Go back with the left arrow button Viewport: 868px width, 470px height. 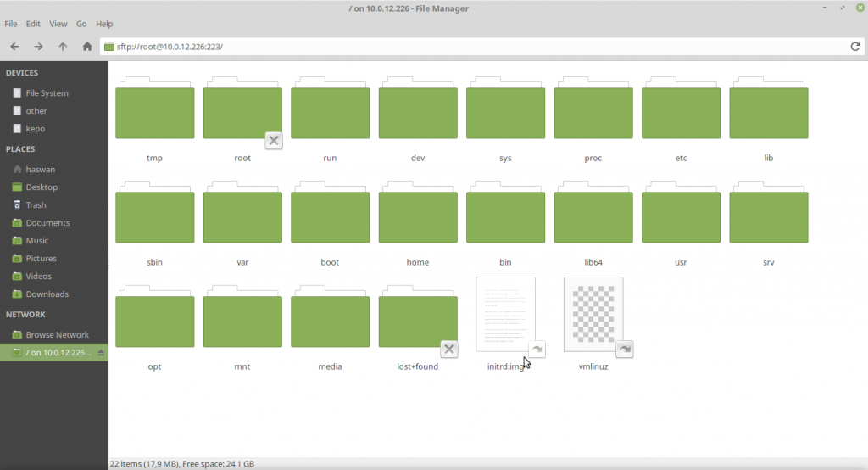click(x=15, y=47)
